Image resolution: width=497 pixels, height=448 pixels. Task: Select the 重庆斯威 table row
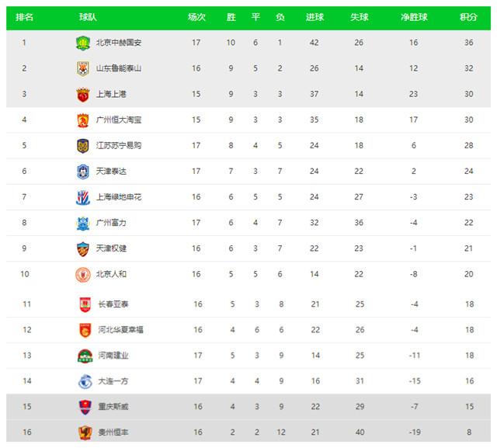[248, 407]
